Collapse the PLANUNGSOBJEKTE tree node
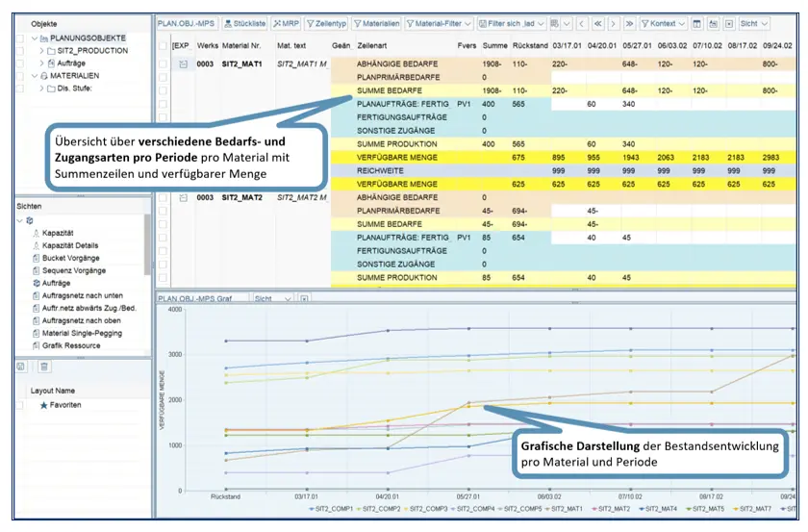The width and height of the screenshot is (808, 532). tap(35, 38)
